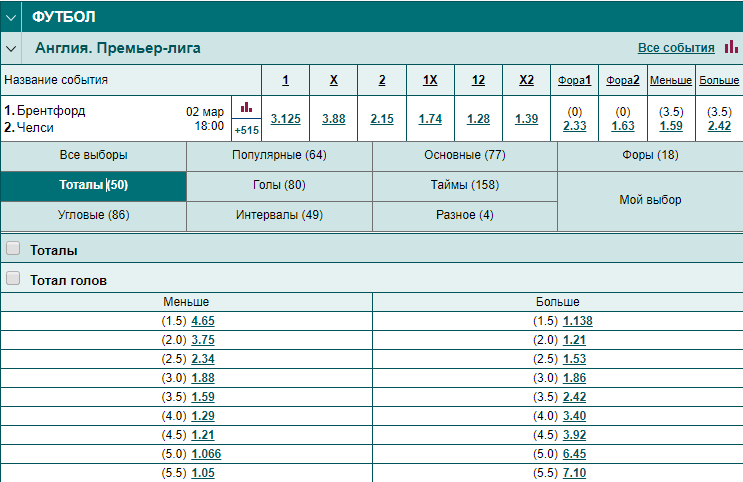Select Меньше (5.5) odds 1.05
The width and height of the screenshot is (743, 482).
(x=203, y=473)
